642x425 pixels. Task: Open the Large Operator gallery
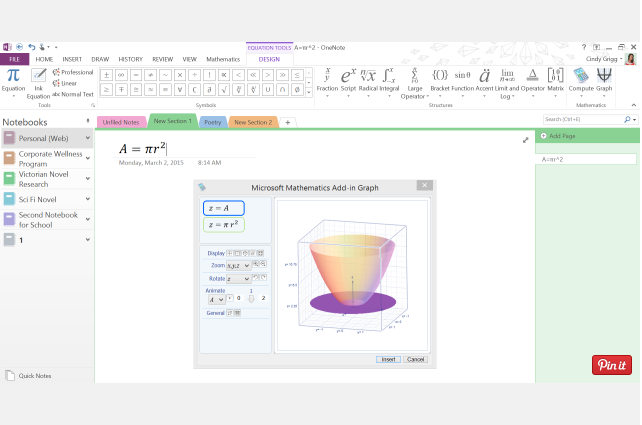click(x=415, y=84)
